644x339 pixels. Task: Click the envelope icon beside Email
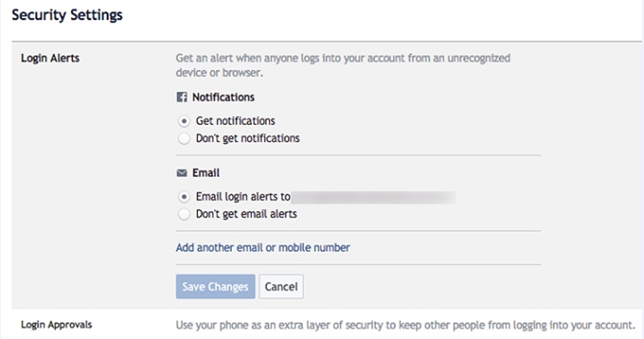(x=182, y=173)
